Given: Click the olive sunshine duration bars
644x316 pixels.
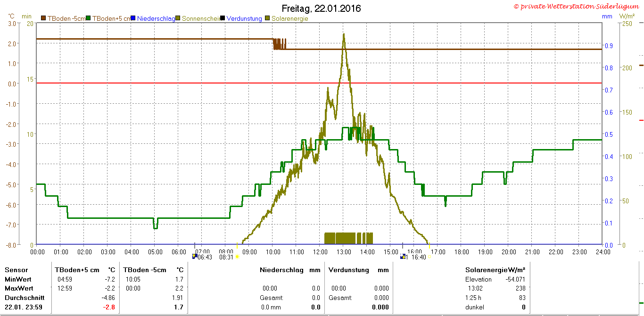Looking at the screenshot, I should tap(349, 238).
